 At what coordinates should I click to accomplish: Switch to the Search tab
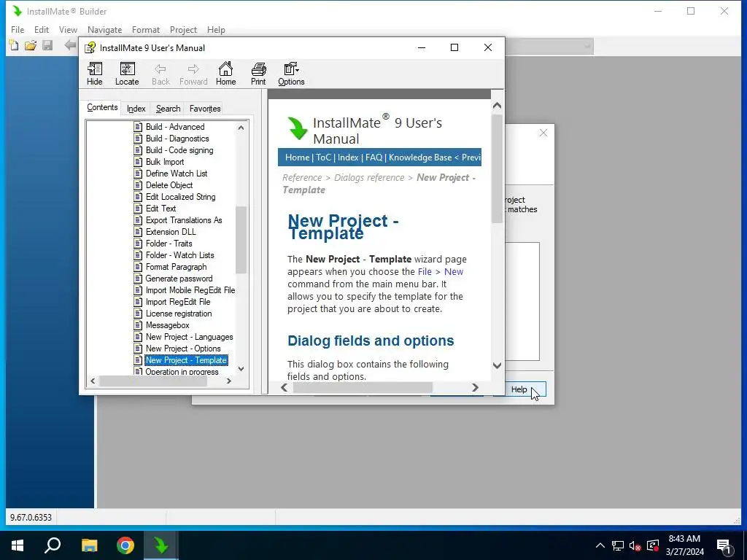(169, 109)
